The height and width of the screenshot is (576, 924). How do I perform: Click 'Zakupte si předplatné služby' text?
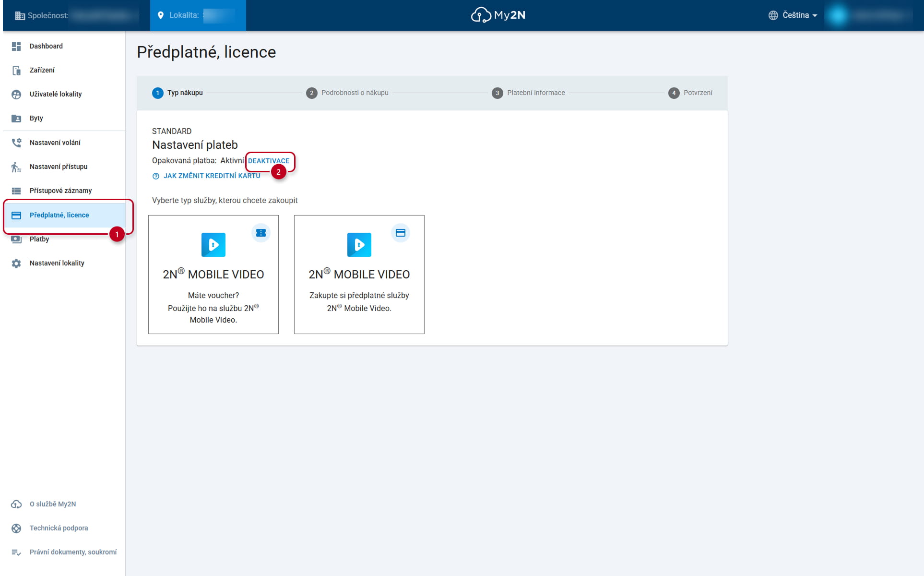pos(359,295)
